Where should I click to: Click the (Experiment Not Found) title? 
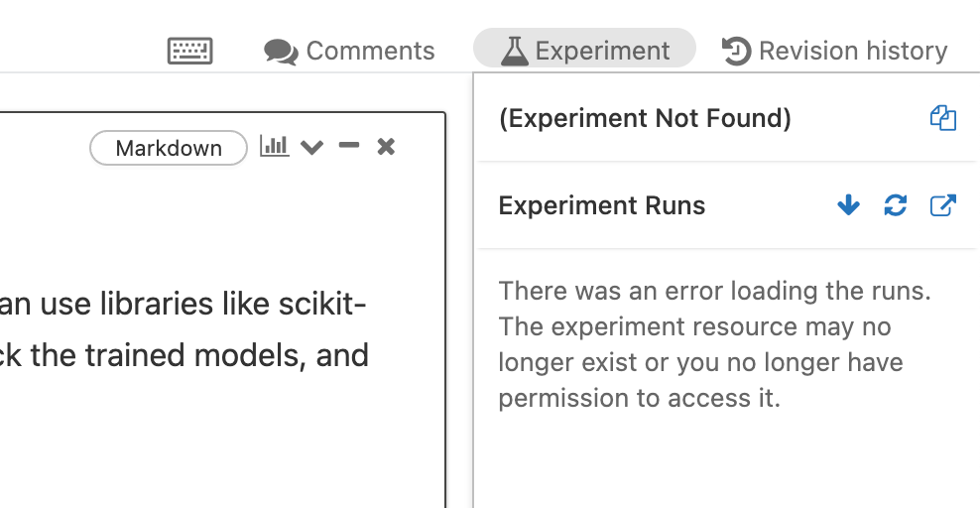645,119
